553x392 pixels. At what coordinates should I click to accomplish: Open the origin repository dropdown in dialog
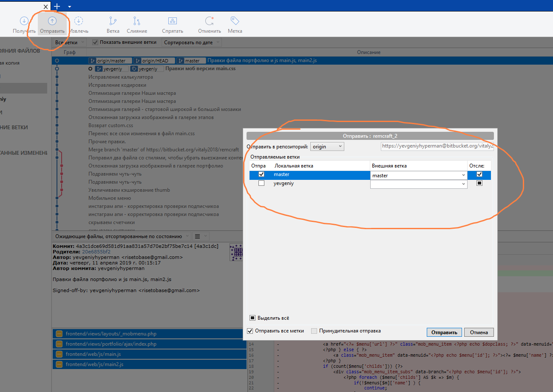click(327, 146)
